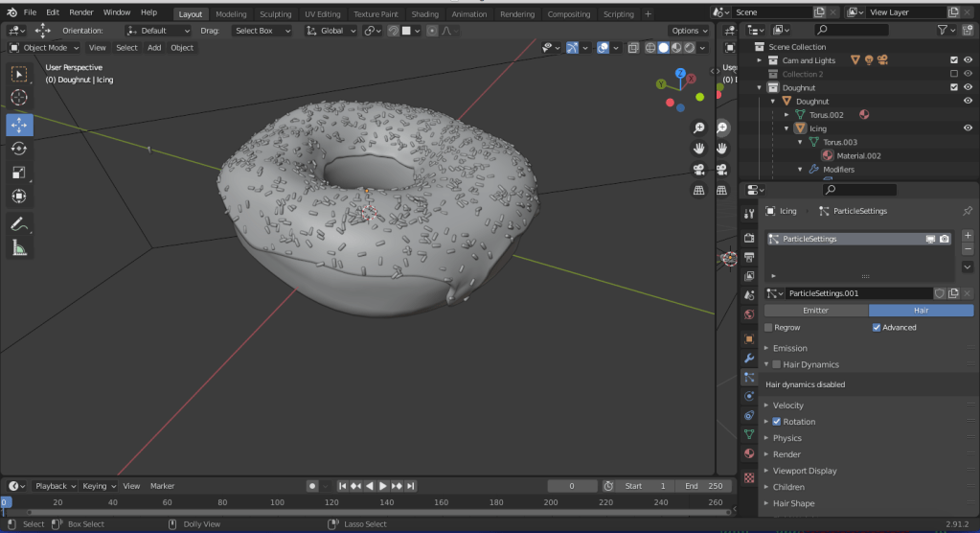Expand the Velocity panel
Viewport: 980px width, 533px height.
pyautogui.click(x=788, y=406)
